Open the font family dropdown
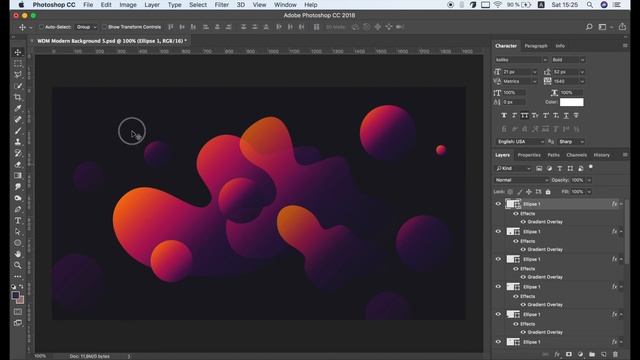Viewport: 640px width, 360px height. 521,60
